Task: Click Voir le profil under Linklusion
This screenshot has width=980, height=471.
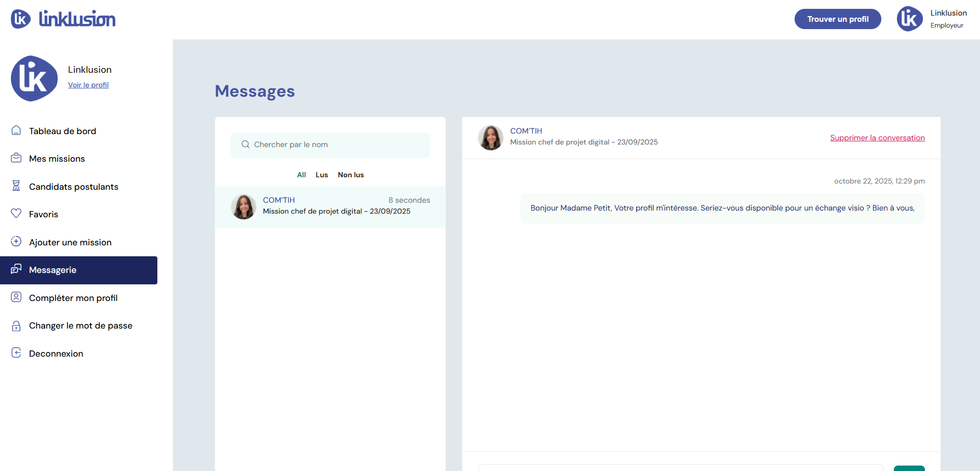Action: pos(88,85)
